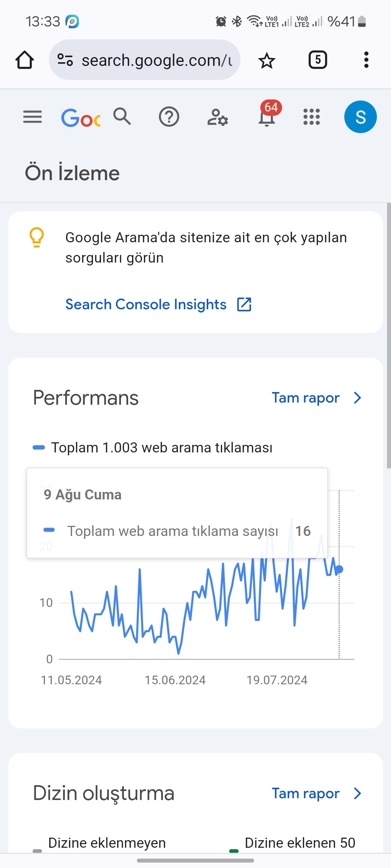
Task: Expand Performans report chevron arrow
Action: [357, 398]
